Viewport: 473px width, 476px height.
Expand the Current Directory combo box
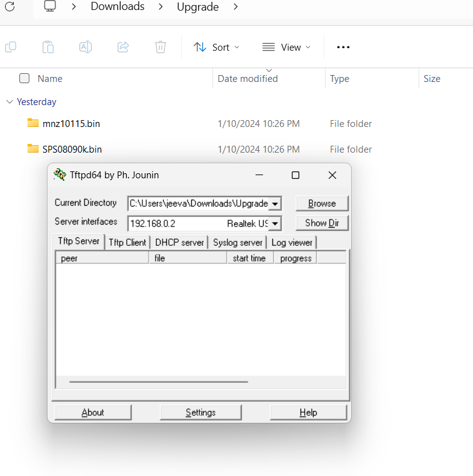276,203
